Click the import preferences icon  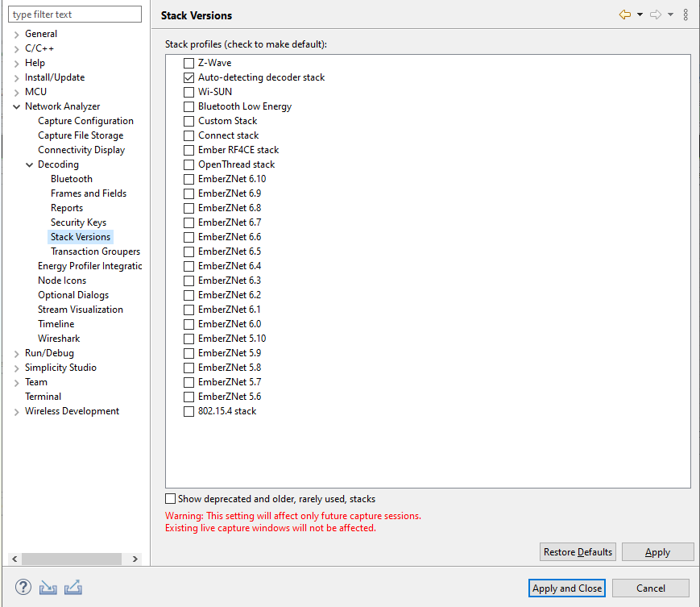click(48, 587)
